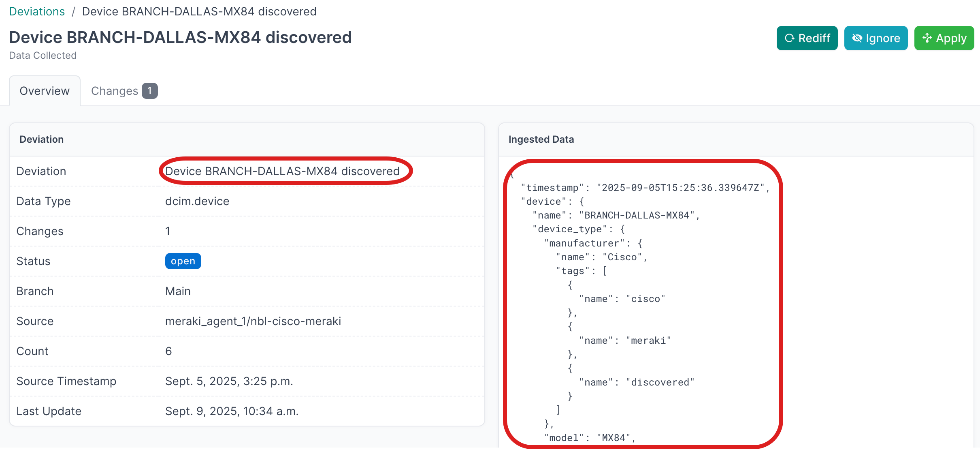The height and width of the screenshot is (450, 980).
Task: Switch to the Changes tab
Action: click(x=115, y=91)
